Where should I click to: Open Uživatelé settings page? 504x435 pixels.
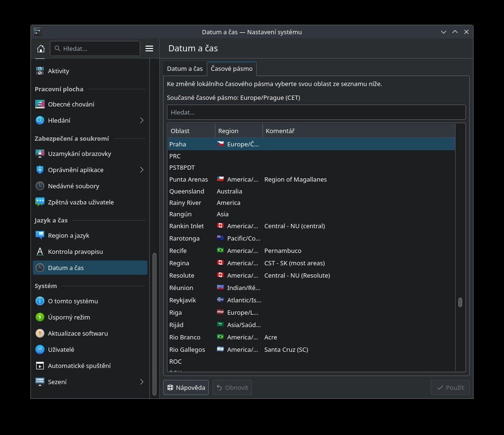[61, 349]
